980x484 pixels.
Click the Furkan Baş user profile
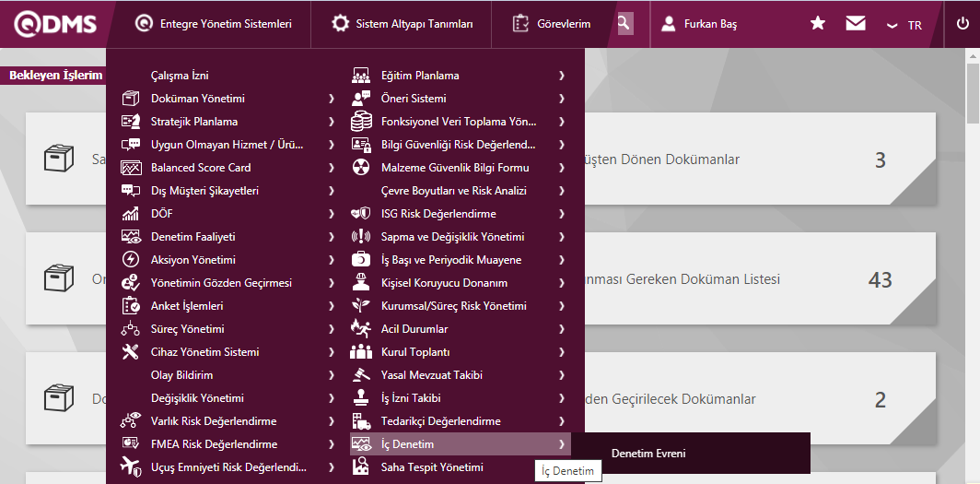(x=700, y=24)
